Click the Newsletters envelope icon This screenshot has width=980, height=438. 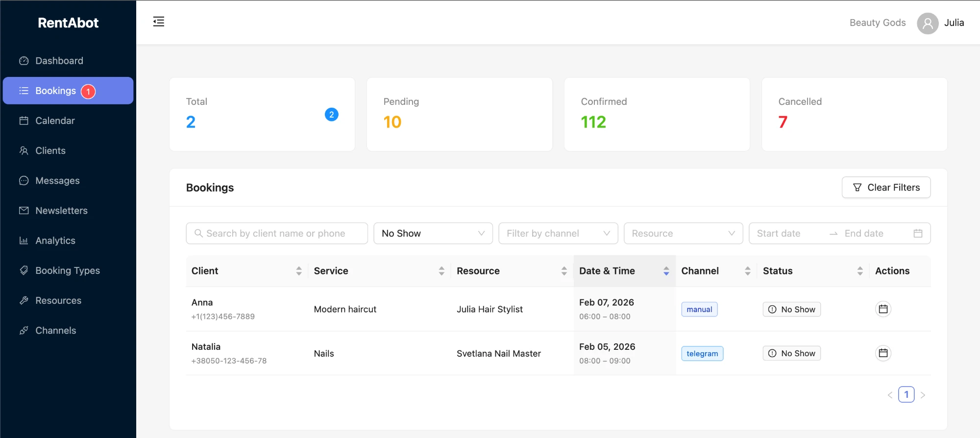[24, 211]
